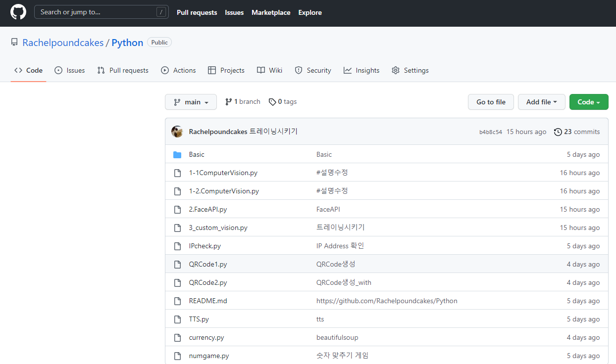The height and width of the screenshot is (364, 616).
Task: View the 1 branch link
Action: 243,102
